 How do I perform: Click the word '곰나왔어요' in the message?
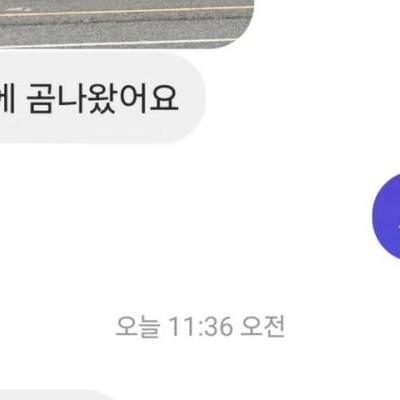(x=103, y=98)
